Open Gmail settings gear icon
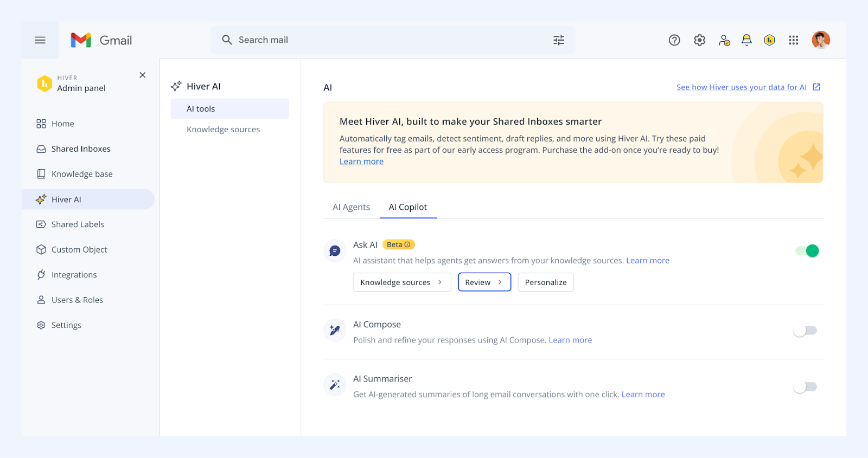Image resolution: width=868 pixels, height=458 pixels. pos(700,40)
